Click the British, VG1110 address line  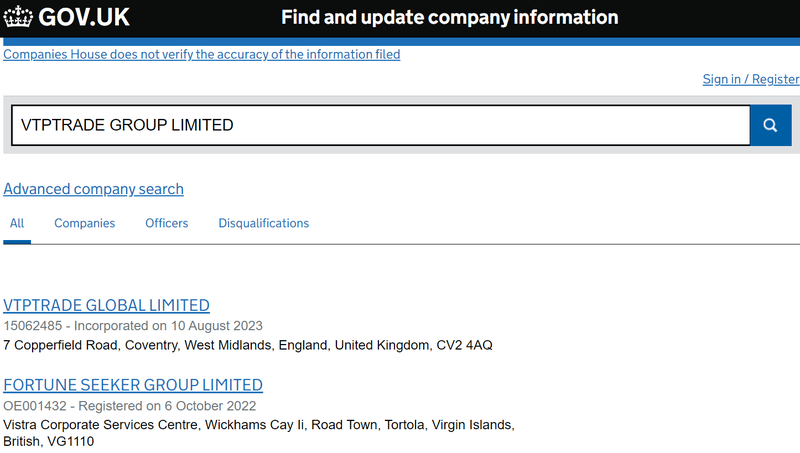[48, 441]
